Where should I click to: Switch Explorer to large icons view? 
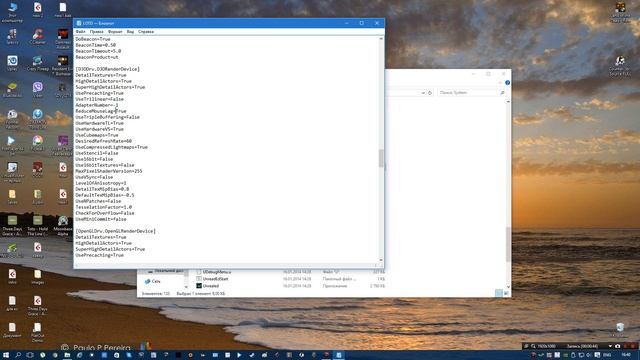pos(506,293)
